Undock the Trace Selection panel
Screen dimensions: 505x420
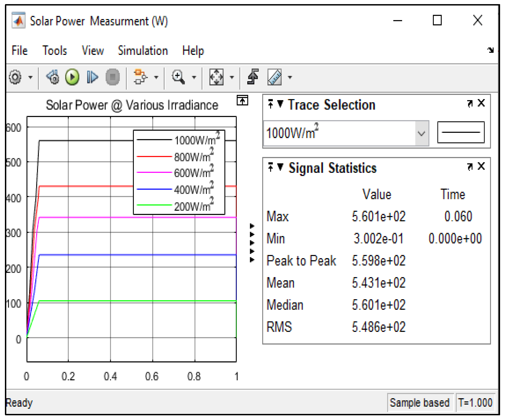pyautogui.click(x=470, y=103)
